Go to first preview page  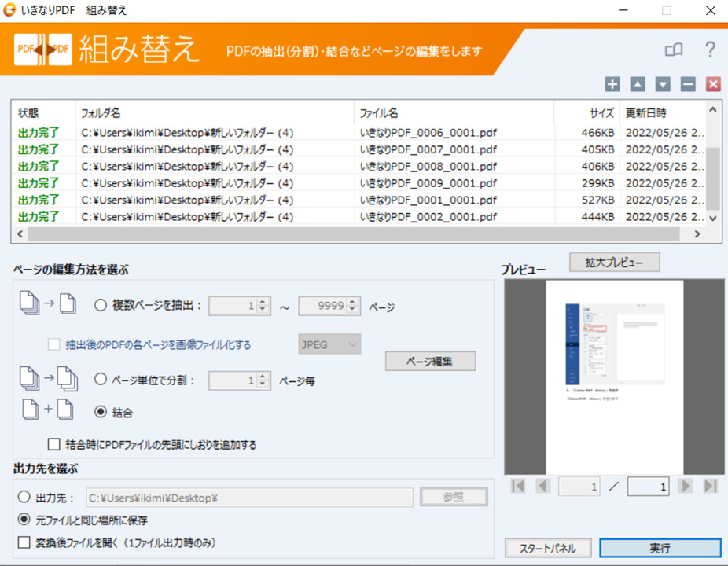(517, 486)
